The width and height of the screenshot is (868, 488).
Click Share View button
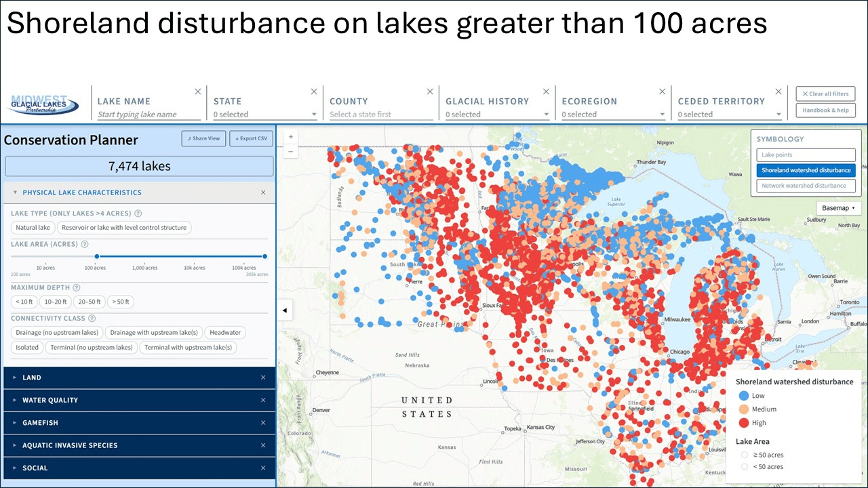(x=203, y=138)
